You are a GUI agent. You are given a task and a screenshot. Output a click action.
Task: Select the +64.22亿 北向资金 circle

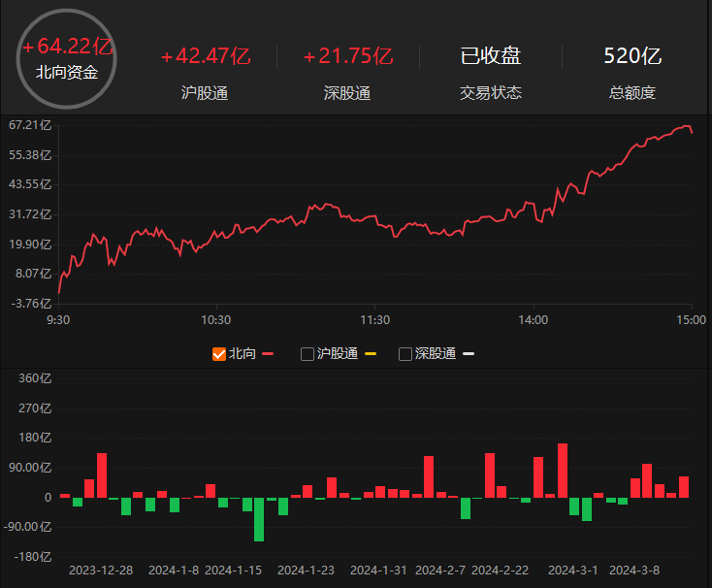coord(67,59)
